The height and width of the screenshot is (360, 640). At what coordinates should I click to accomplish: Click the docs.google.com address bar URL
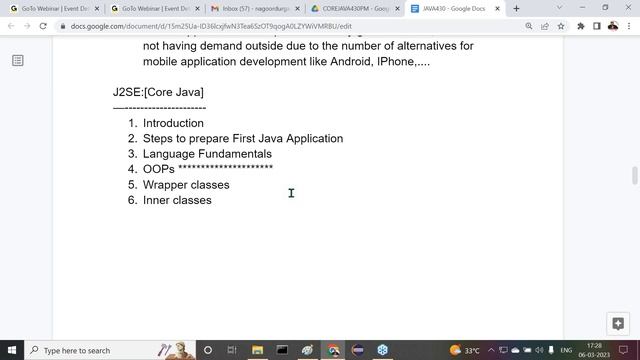(x=211, y=26)
